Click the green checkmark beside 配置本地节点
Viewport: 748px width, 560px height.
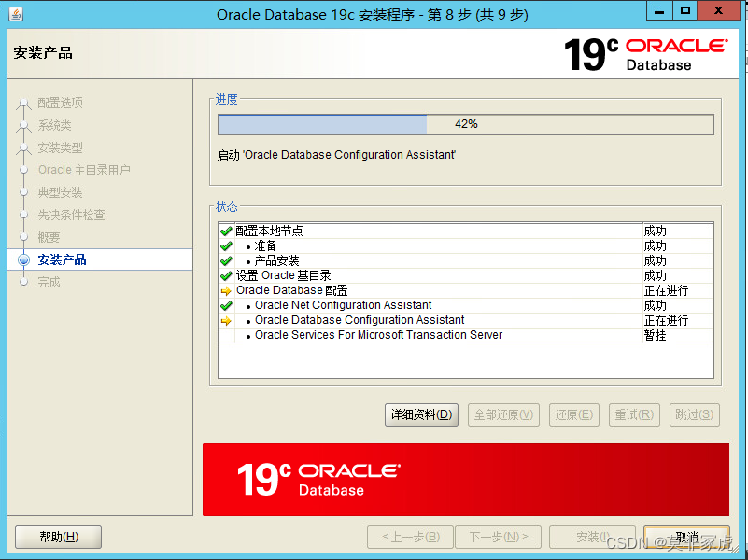(x=225, y=231)
